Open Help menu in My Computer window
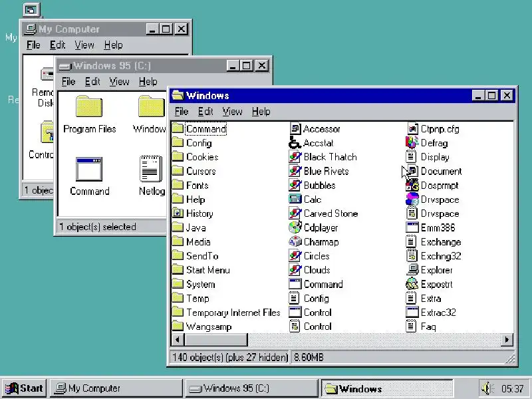532x399 pixels. coord(113,45)
